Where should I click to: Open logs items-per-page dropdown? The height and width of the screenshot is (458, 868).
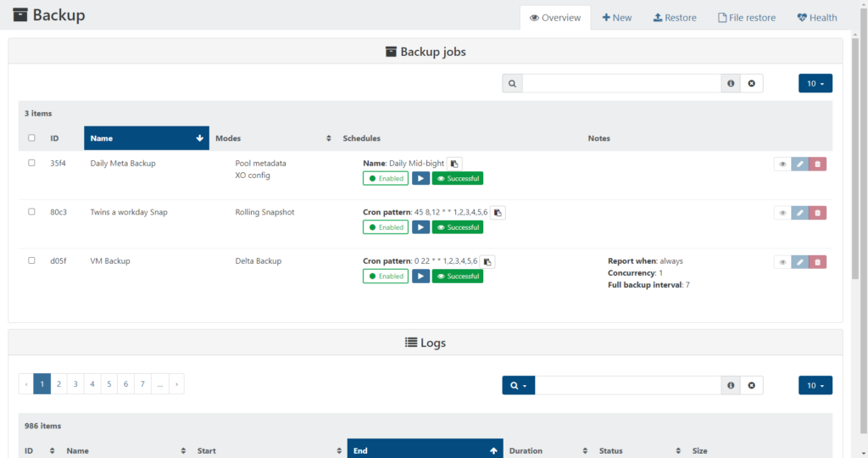click(815, 385)
